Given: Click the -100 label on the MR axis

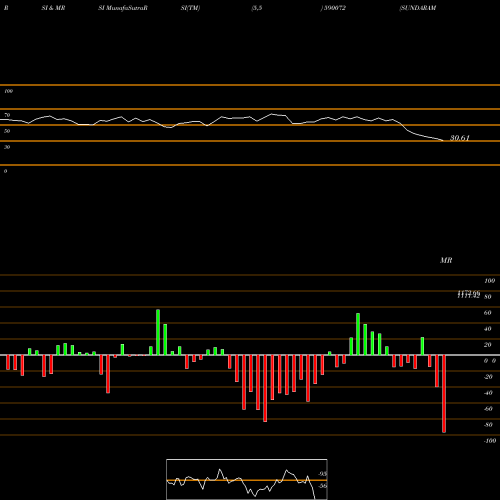Looking at the screenshot, I should 490,441.
